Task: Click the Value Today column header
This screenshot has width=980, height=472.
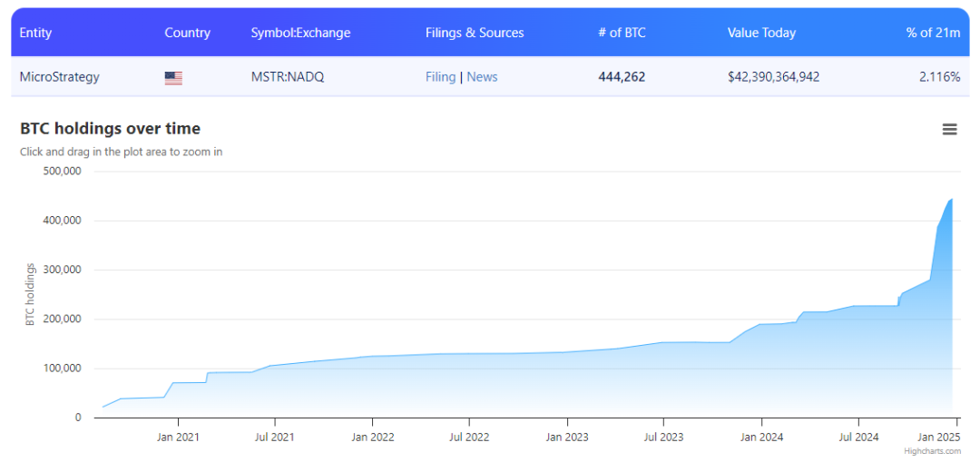Action: [x=761, y=33]
